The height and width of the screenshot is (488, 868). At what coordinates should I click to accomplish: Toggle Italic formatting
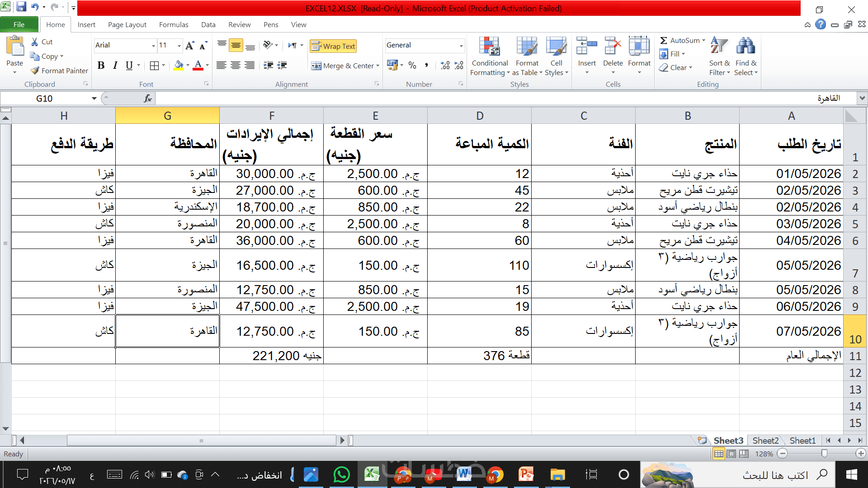pos(115,66)
